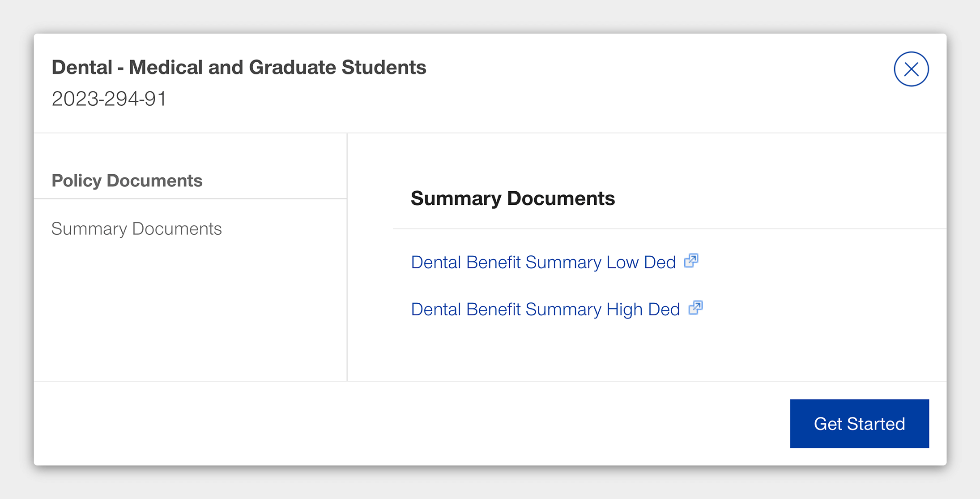Choose Summary Documents from the left panel
980x499 pixels.
click(x=136, y=228)
